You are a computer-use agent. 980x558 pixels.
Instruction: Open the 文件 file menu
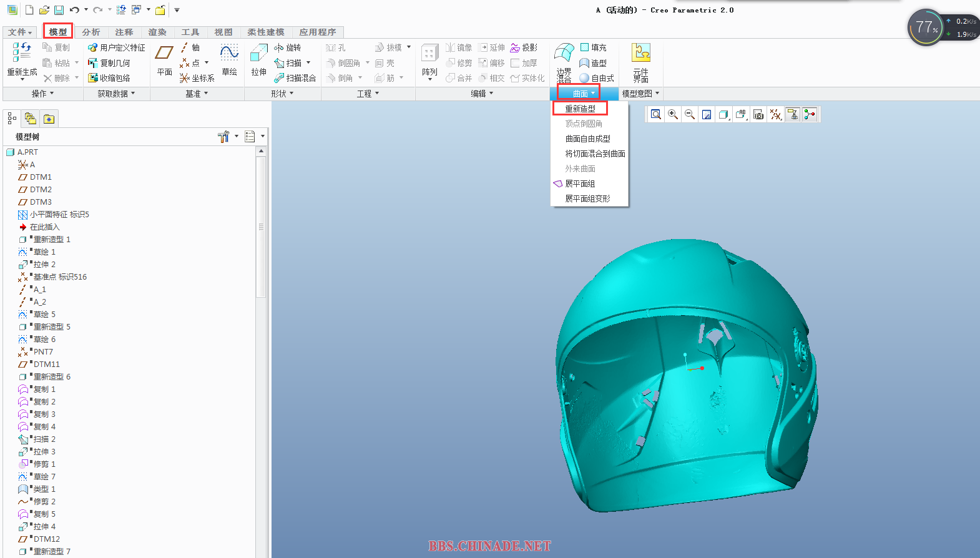point(20,32)
